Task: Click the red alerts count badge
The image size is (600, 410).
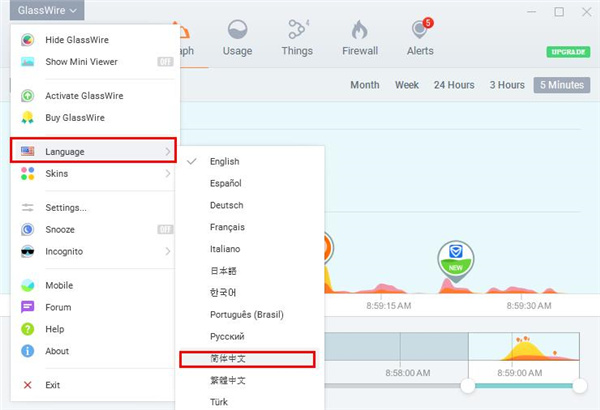Action: 428,23
